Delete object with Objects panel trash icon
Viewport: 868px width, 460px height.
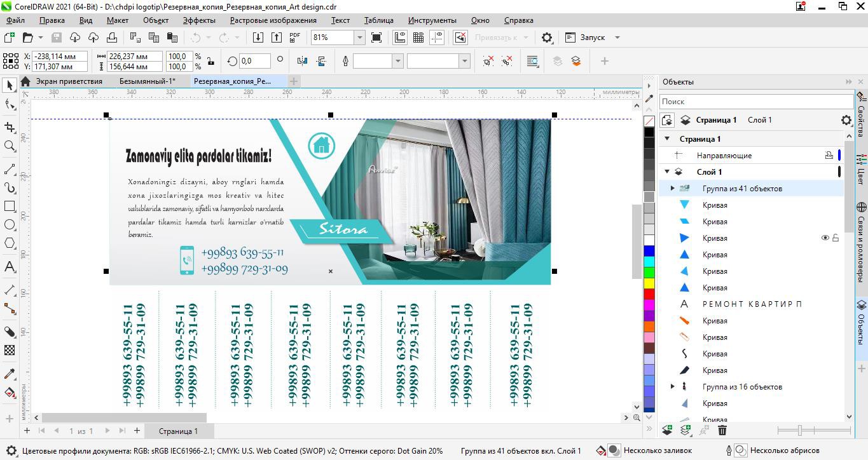coord(722,430)
